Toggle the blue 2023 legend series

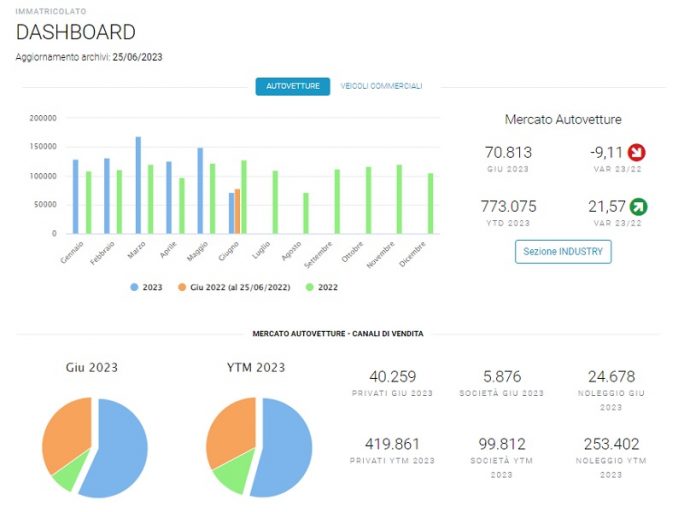click(146, 287)
